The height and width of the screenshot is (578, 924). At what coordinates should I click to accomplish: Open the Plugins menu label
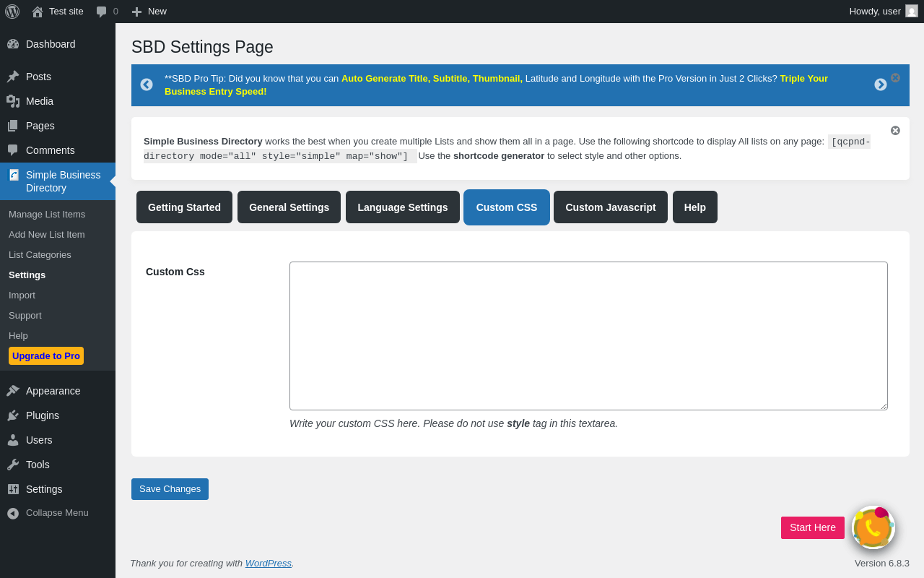coord(43,415)
